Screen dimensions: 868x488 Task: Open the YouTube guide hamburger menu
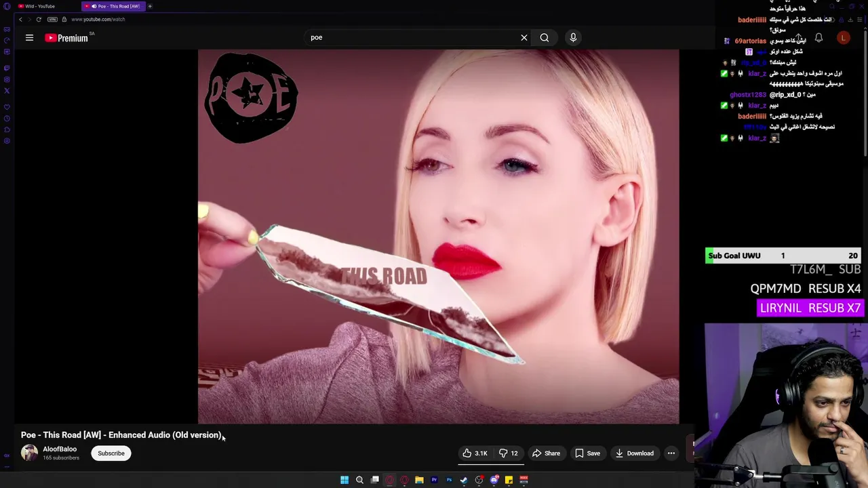29,38
